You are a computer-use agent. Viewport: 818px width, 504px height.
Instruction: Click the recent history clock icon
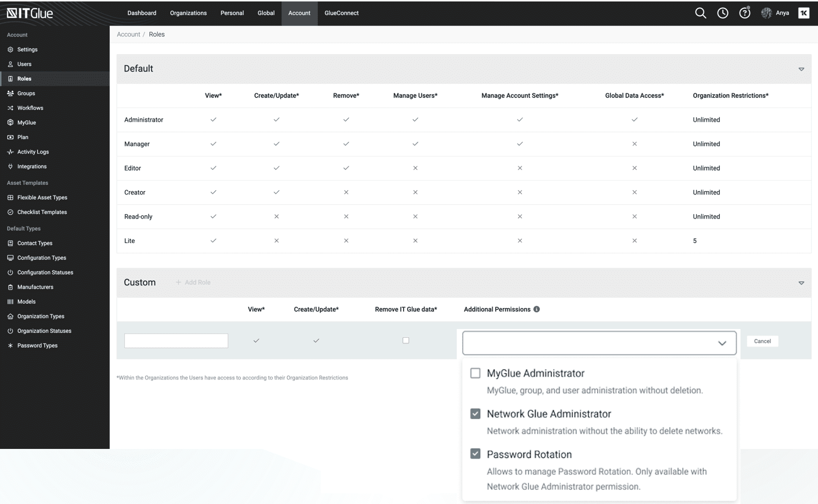pos(722,13)
